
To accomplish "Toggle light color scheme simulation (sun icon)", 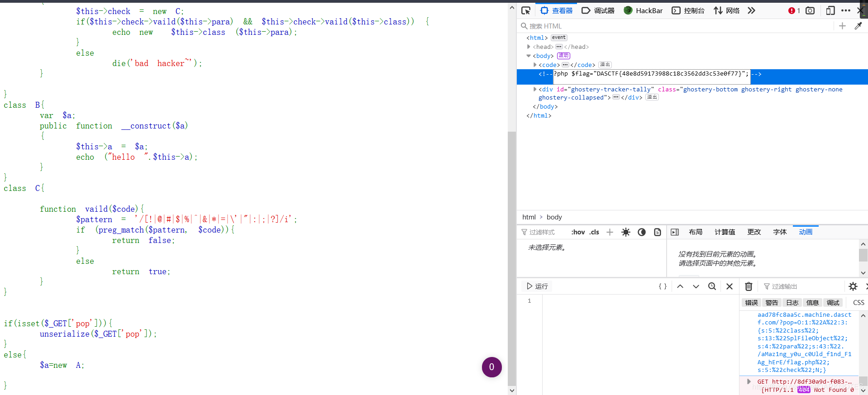I will [625, 232].
